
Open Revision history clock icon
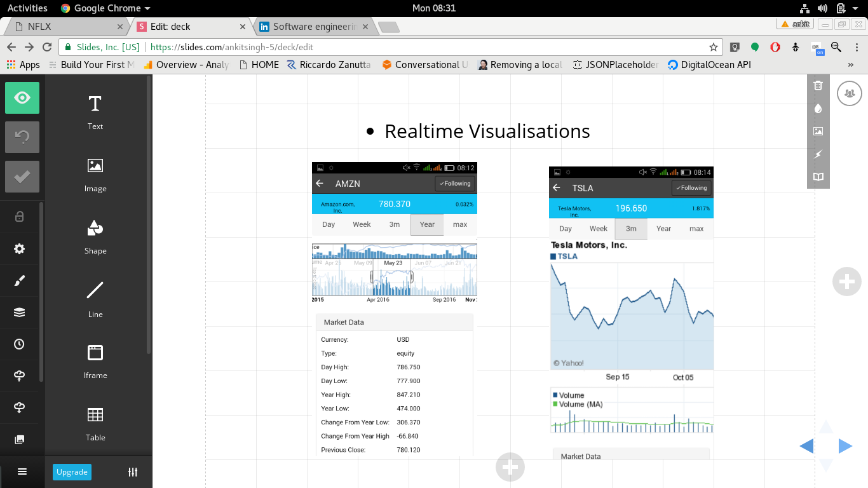point(19,344)
